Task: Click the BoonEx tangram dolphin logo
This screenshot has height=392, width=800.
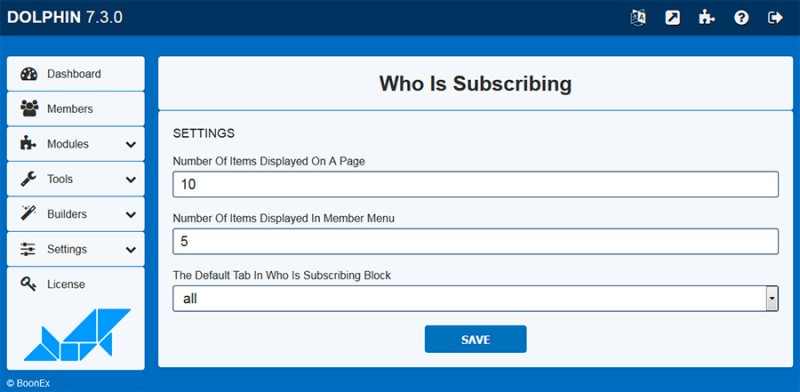Action: [77, 334]
